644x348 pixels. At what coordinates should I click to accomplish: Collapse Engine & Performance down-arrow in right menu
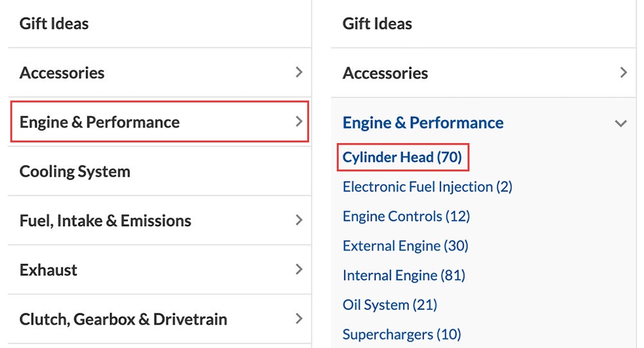(x=621, y=123)
